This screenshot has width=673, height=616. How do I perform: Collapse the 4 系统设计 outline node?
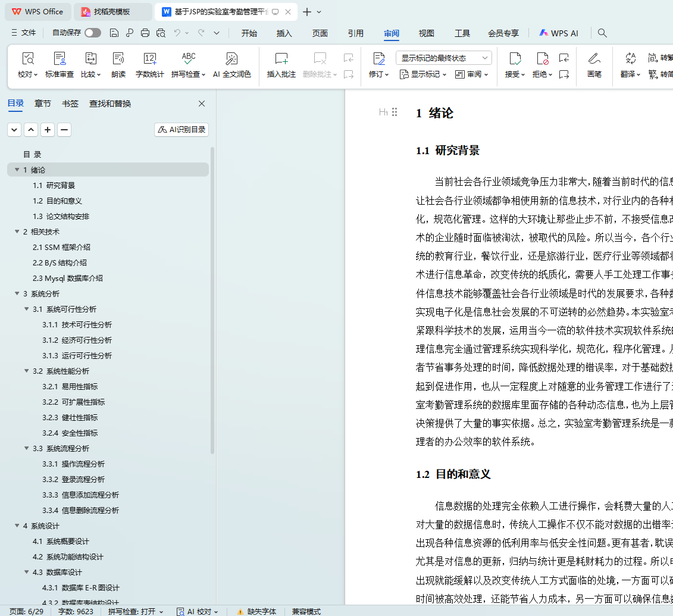tap(17, 526)
